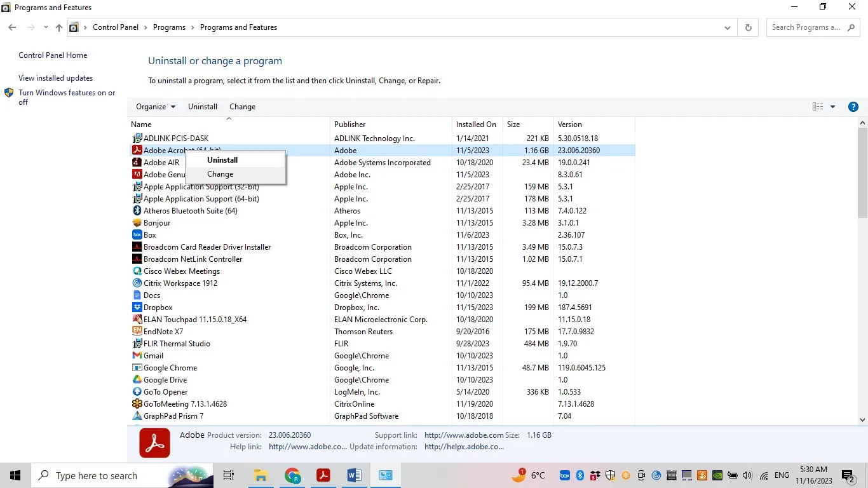868x488 pixels.
Task: Click Change in the toolbar
Action: tap(242, 107)
